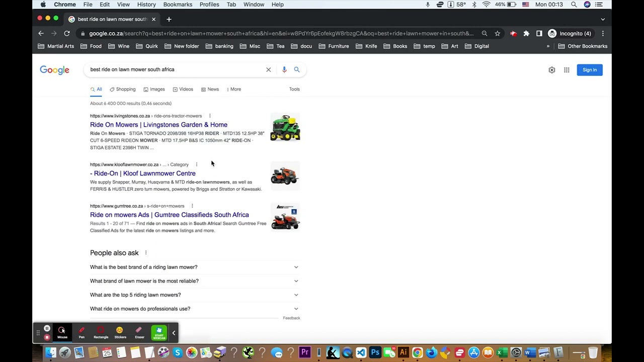The height and width of the screenshot is (362, 644).
Task: Open the Profiles menu in menu bar
Action: (209, 5)
